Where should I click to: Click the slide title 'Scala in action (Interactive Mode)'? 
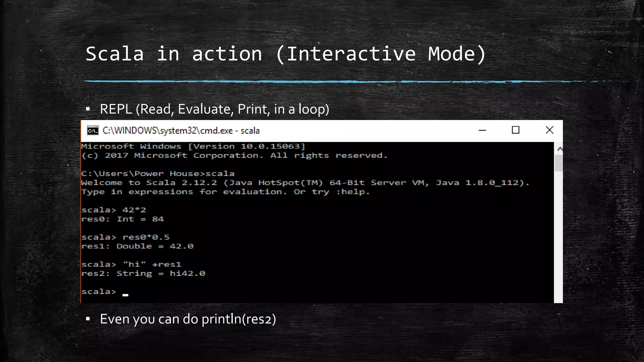coord(286,54)
